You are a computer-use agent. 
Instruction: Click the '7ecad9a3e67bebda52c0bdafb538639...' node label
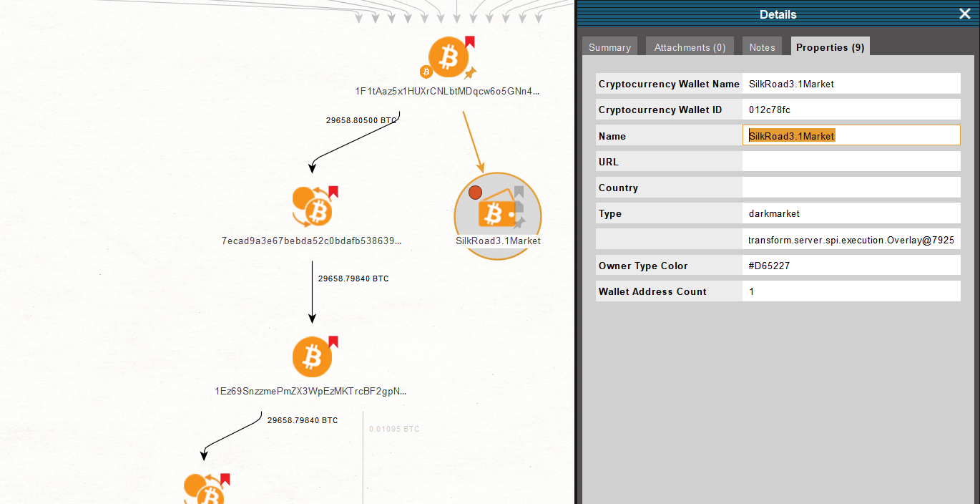[312, 241]
